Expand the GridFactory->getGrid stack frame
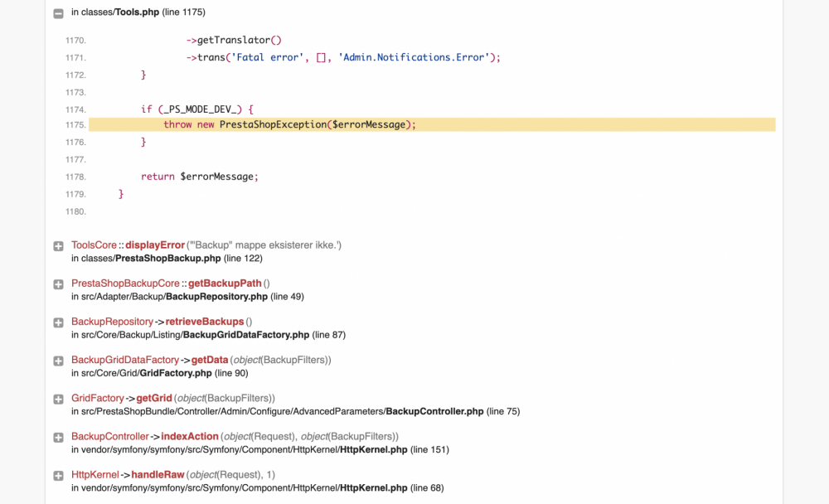The height and width of the screenshot is (504, 829). pyautogui.click(x=57, y=399)
